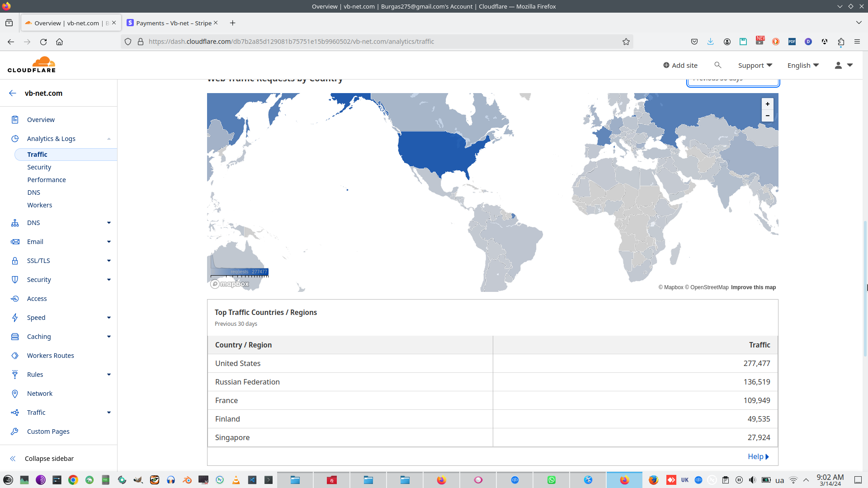Screen dimensions: 868x488
Task: Click the Network sidebar pin icon
Action: click(x=15, y=394)
